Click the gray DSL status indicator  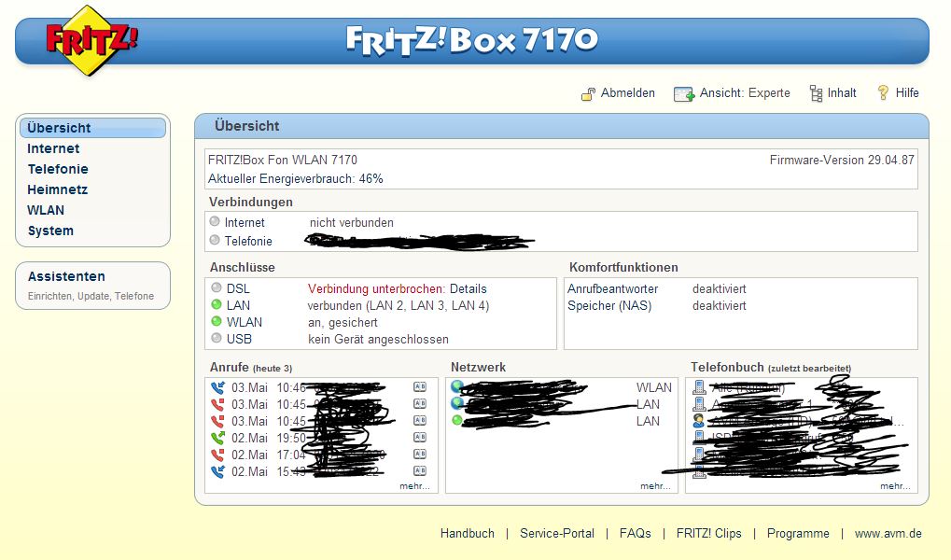pos(217,287)
